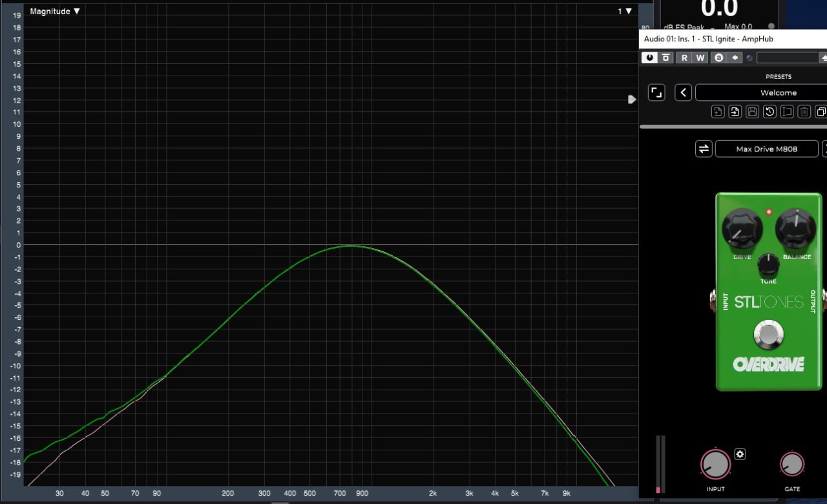The width and height of the screenshot is (827, 504).
Task: Click the copy settings arrow icon
Action: [x=735, y=58]
